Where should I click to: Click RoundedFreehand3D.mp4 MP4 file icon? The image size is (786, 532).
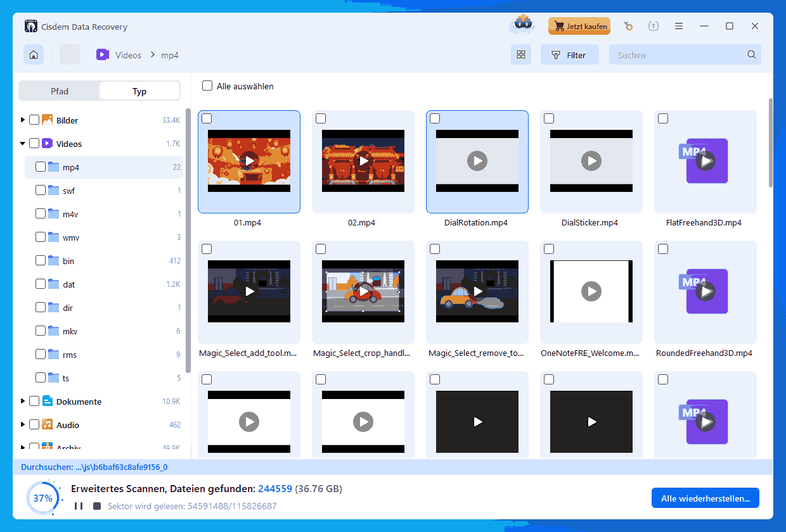(702, 291)
